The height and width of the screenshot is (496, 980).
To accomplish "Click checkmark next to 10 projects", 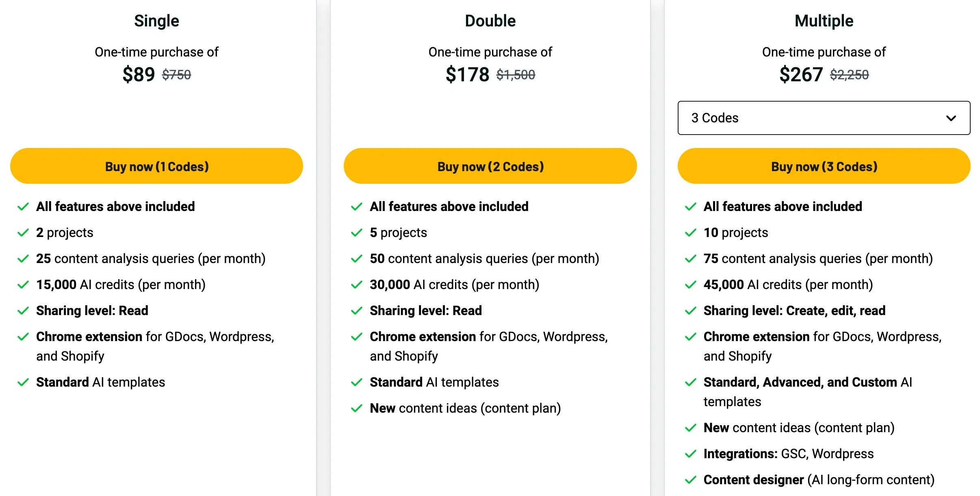I will (690, 233).
